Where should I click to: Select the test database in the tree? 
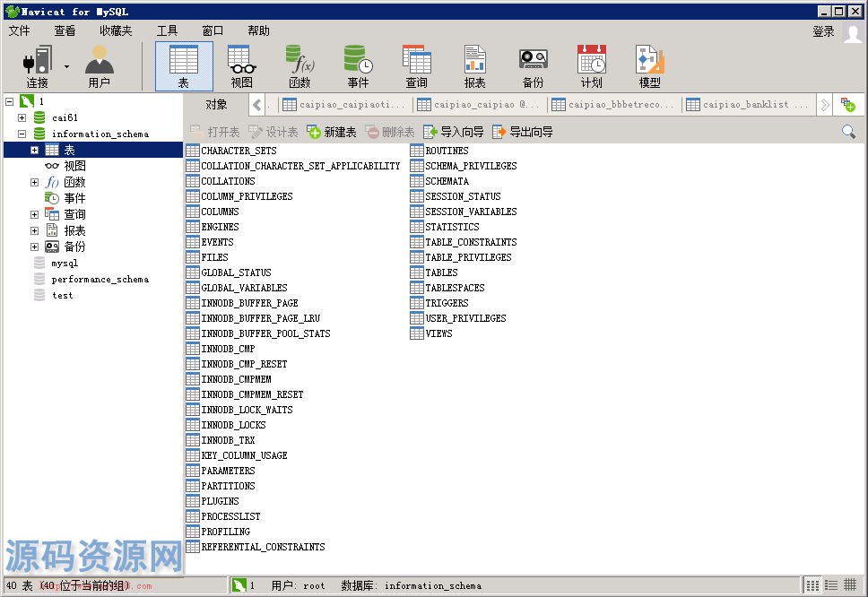tap(62, 296)
